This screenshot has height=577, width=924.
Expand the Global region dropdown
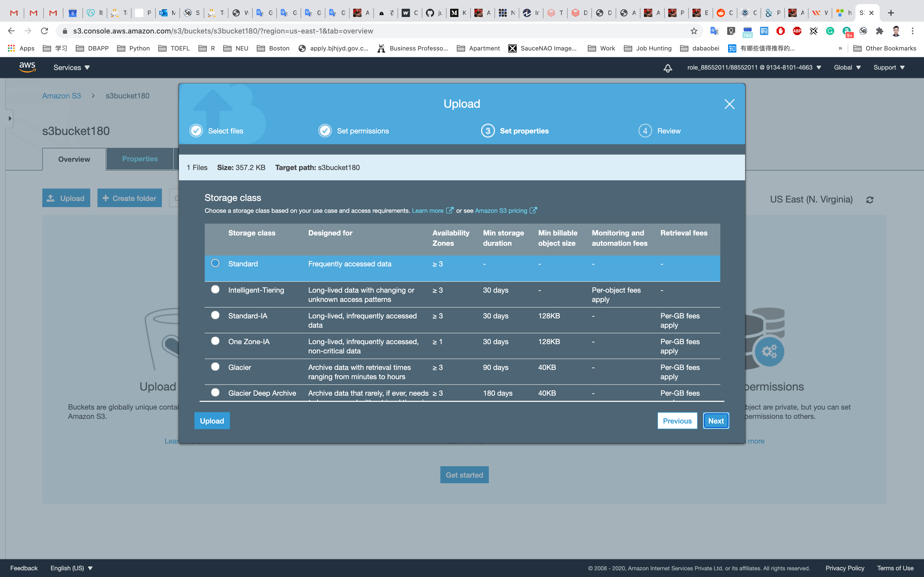[847, 67]
